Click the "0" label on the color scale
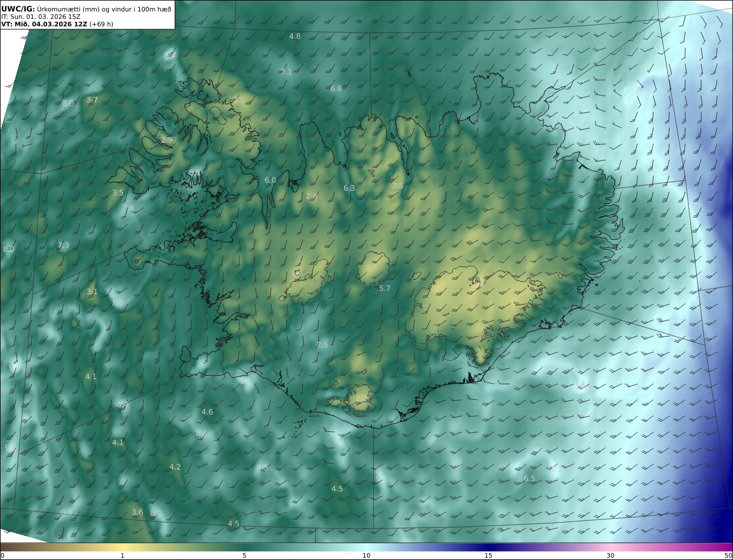 (x=2, y=555)
